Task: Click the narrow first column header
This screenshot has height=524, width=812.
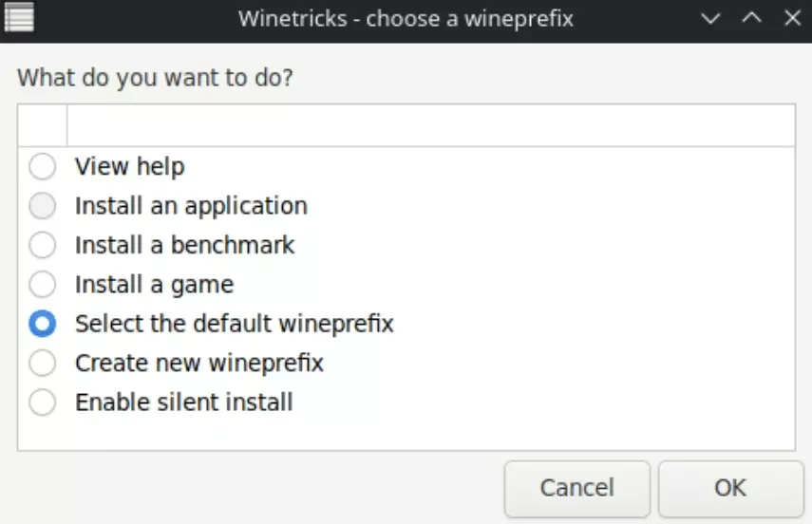Action: (x=43, y=125)
